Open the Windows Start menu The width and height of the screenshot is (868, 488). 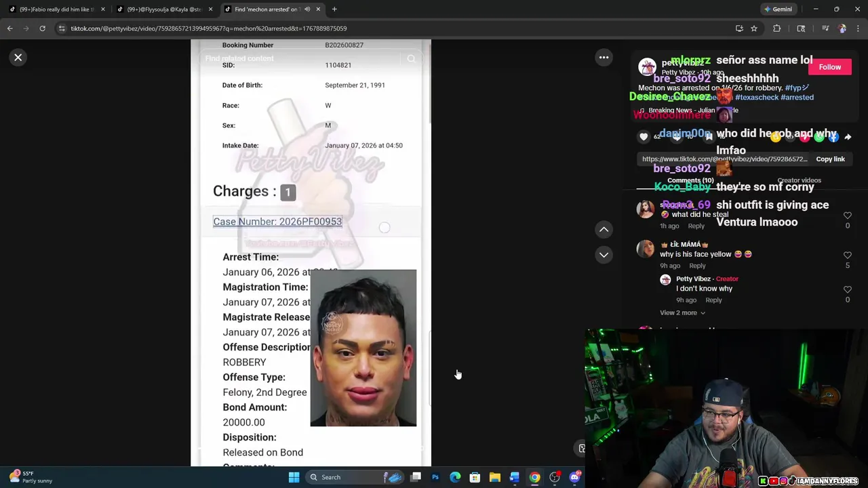(294, 477)
